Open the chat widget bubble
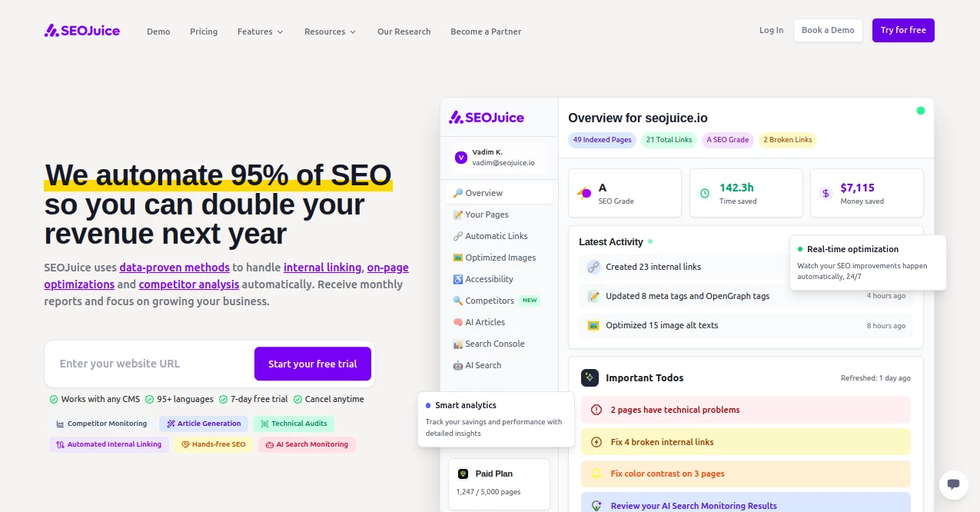This screenshot has height=512, width=980. [953, 485]
